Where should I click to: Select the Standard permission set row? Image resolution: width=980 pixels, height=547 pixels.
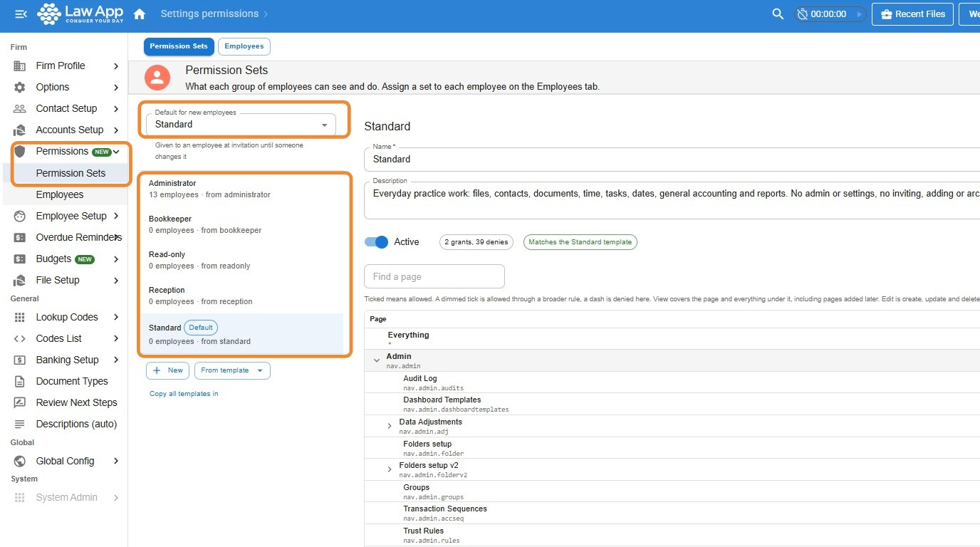[x=241, y=333]
